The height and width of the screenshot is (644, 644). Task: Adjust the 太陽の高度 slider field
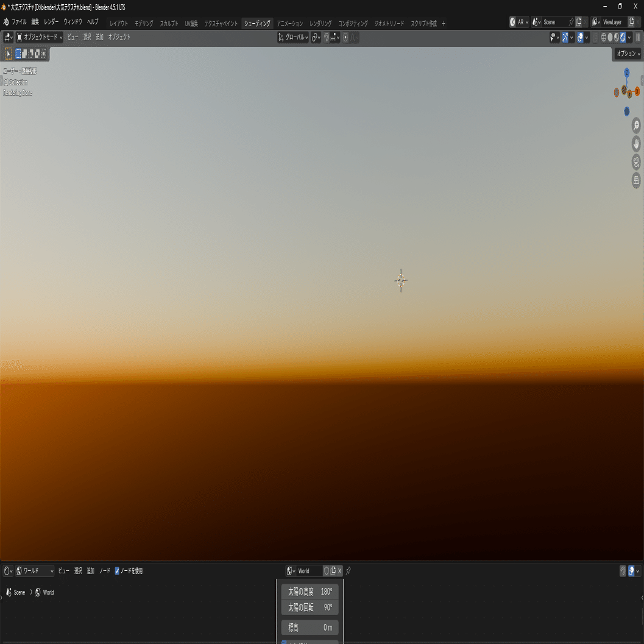(x=310, y=592)
